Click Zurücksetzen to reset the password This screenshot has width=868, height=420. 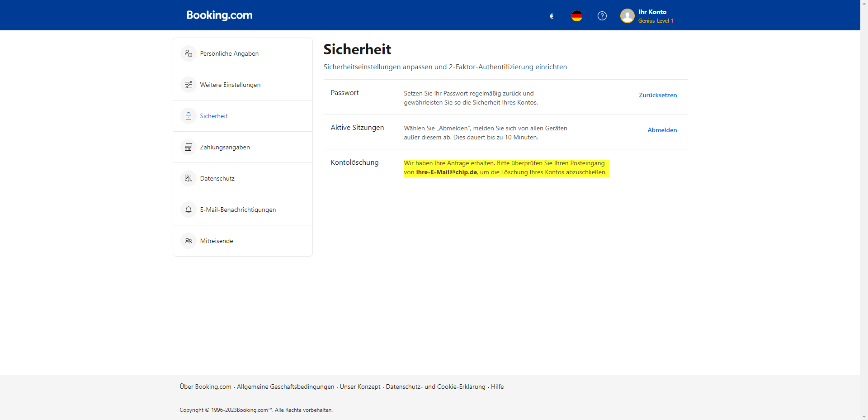click(657, 95)
